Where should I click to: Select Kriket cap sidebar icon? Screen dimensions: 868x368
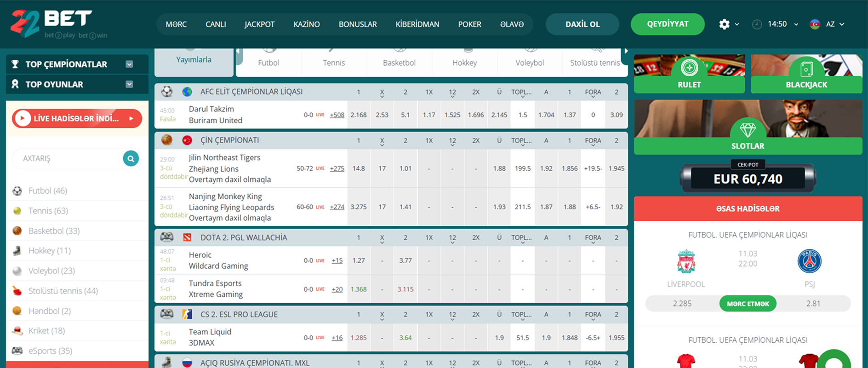coord(17,331)
